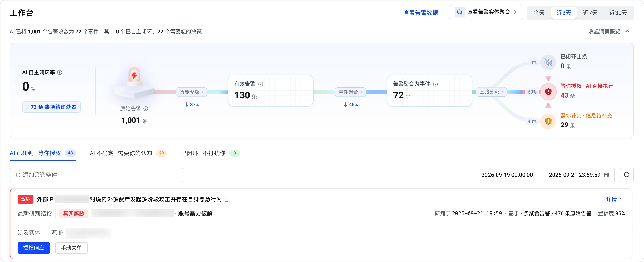The height and width of the screenshot is (262, 644).
Task: Click the refresh icon button
Action: point(626,175)
